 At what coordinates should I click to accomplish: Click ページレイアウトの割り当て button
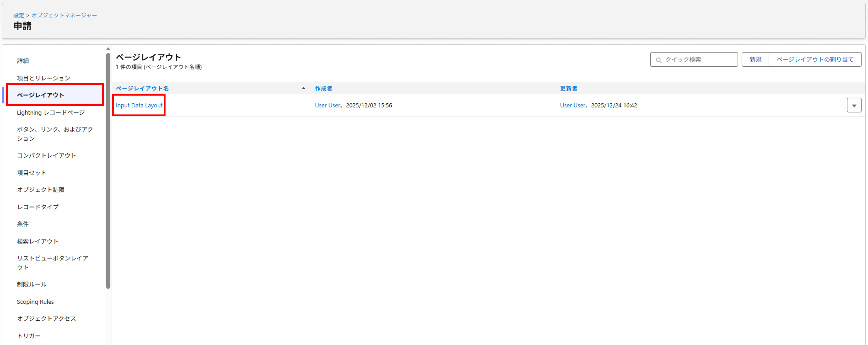[x=815, y=60]
